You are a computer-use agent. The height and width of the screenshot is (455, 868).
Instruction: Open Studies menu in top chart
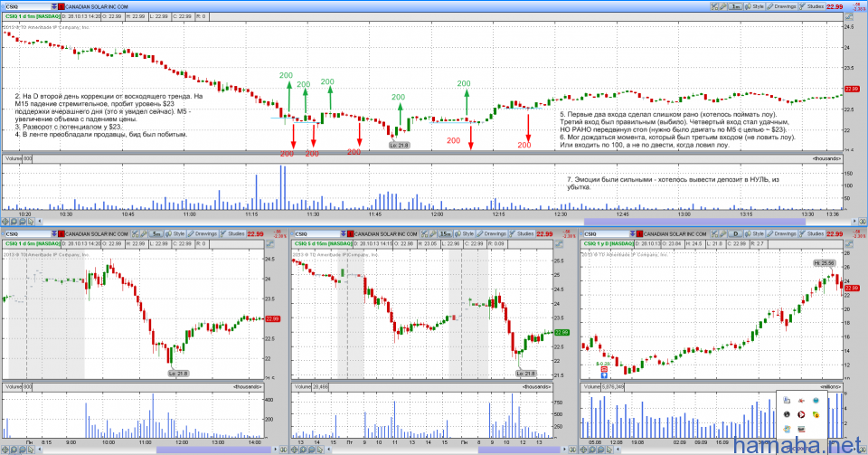[x=812, y=6]
